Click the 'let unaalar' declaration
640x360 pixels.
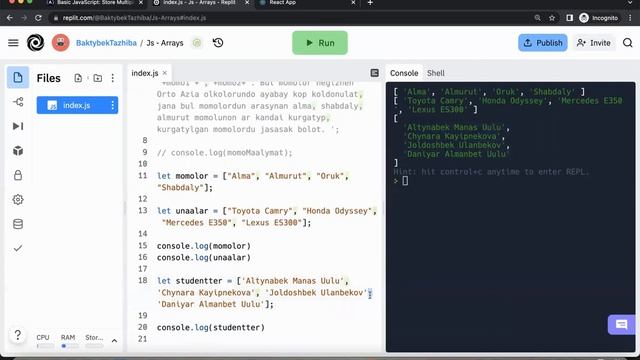coord(182,211)
